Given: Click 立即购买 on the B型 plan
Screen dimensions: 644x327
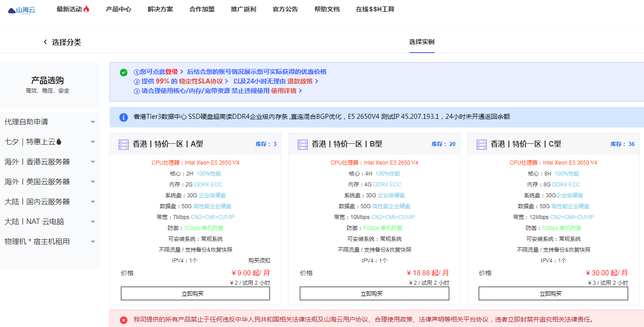Looking at the screenshot, I should [374, 293].
